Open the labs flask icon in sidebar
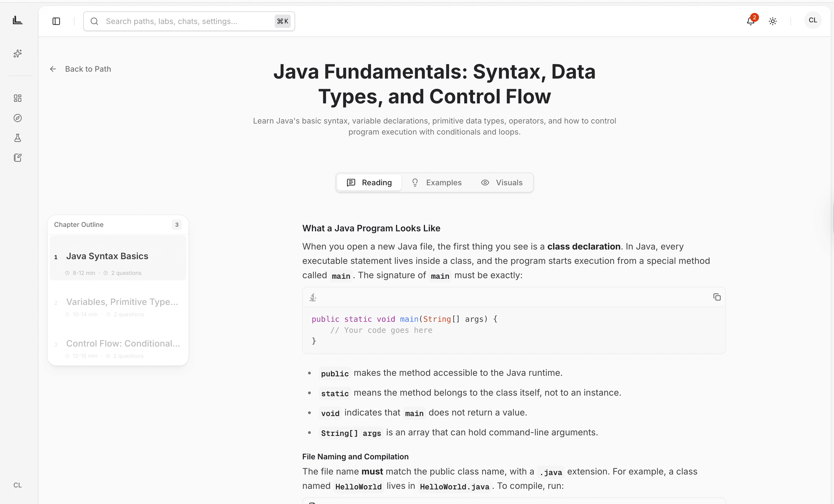The image size is (834, 504). pos(18,138)
